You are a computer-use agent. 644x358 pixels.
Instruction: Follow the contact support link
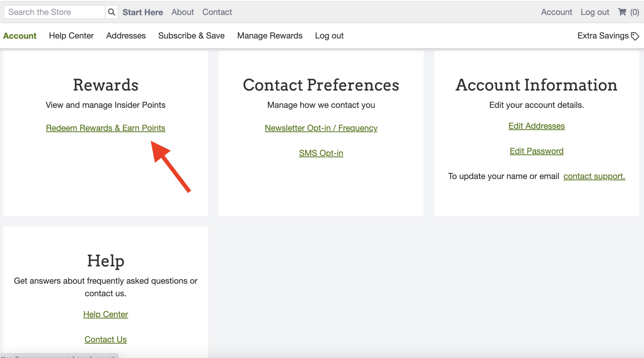point(594,176)
